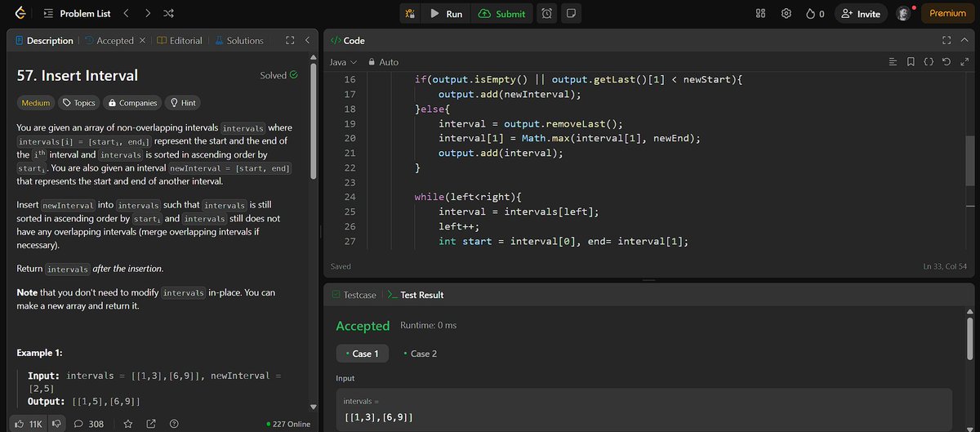Image resolution: width=980 pixels, height=432 pixels.
Task: Bookmark the current code
Action: (911, 62)
